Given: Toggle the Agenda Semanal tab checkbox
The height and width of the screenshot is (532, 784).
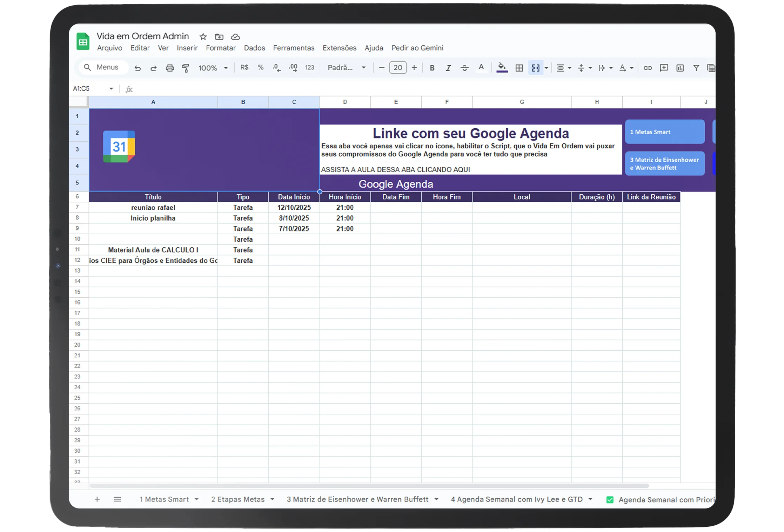Looking at the screenshot, I should coord(610,500).
